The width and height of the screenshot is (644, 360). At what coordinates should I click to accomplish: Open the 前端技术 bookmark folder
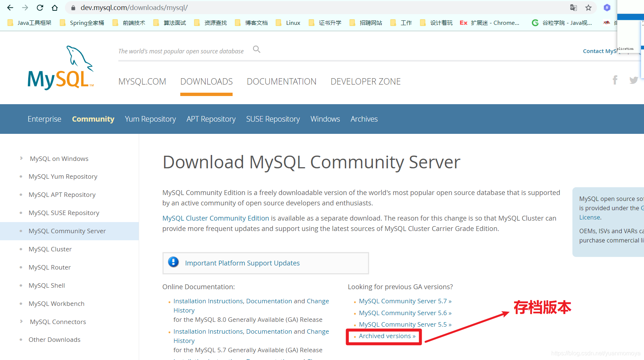129,23
